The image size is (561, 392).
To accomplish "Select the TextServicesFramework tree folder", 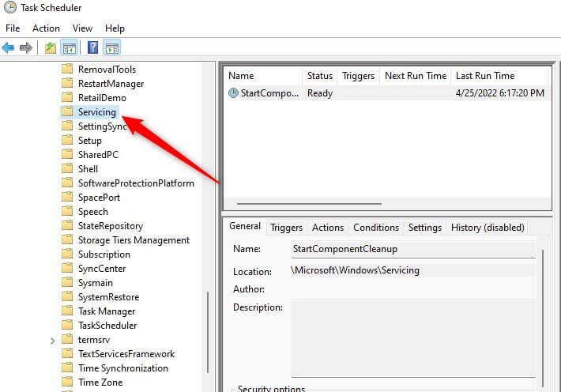I will point(126,354).
